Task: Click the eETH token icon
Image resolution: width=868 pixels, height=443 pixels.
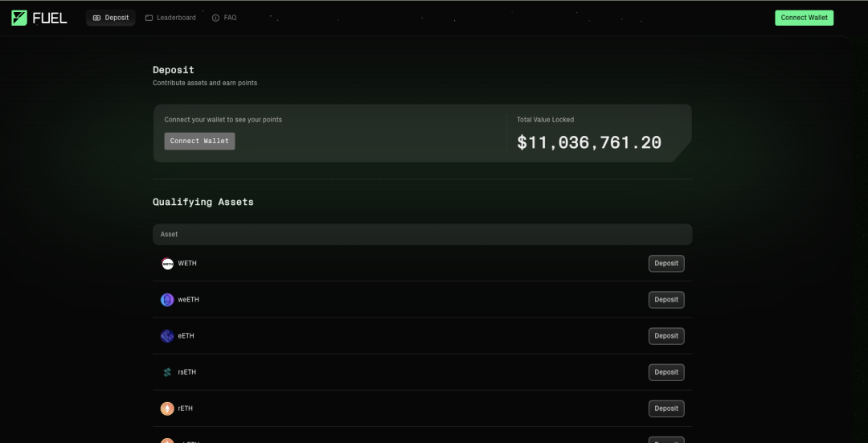Action: tap(167, 336)
